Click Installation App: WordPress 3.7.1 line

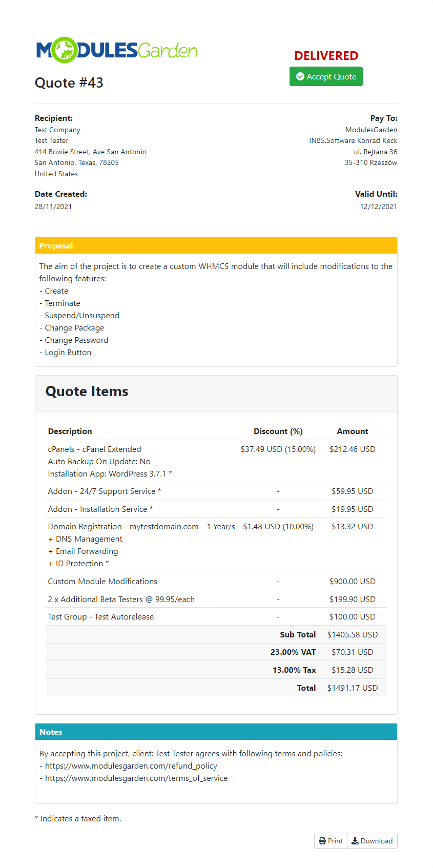point(110,473)
